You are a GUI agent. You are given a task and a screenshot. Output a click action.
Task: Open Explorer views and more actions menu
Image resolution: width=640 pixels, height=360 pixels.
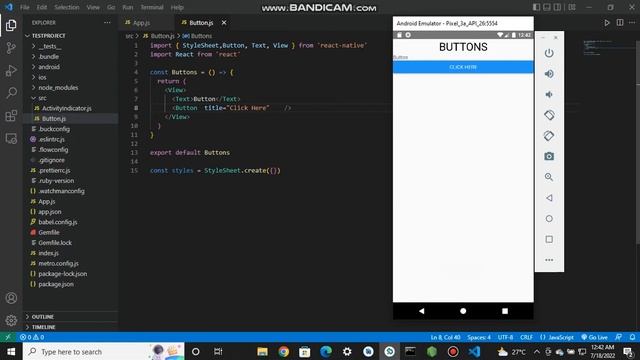(x=107, y=23)
